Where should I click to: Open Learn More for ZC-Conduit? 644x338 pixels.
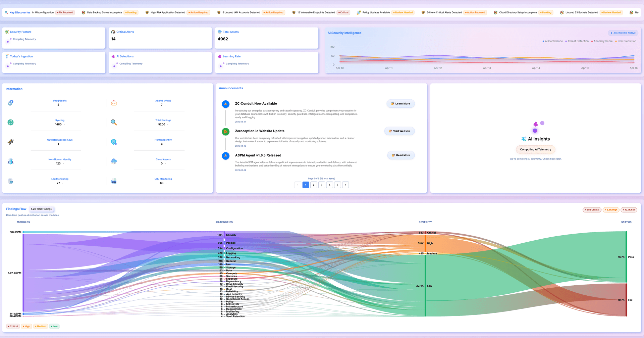[x=400, y=104]
